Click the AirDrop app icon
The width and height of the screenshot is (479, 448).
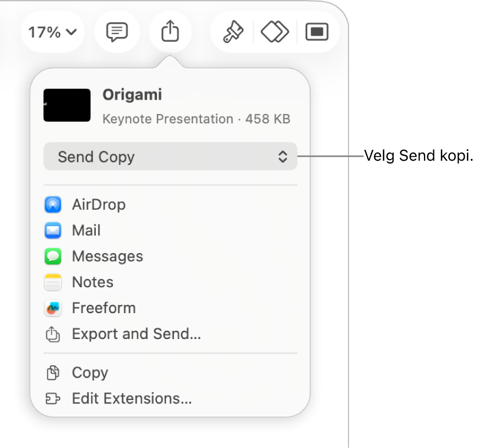click(53, 204)
